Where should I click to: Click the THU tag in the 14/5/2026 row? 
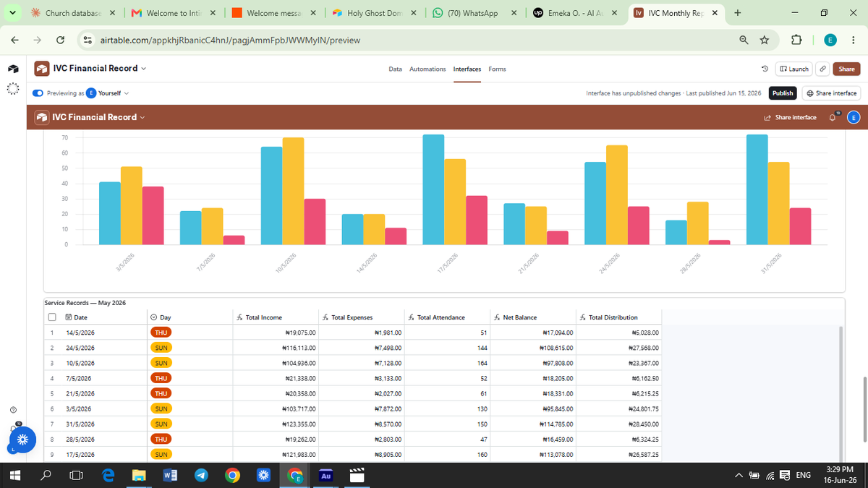click(160, 333)
